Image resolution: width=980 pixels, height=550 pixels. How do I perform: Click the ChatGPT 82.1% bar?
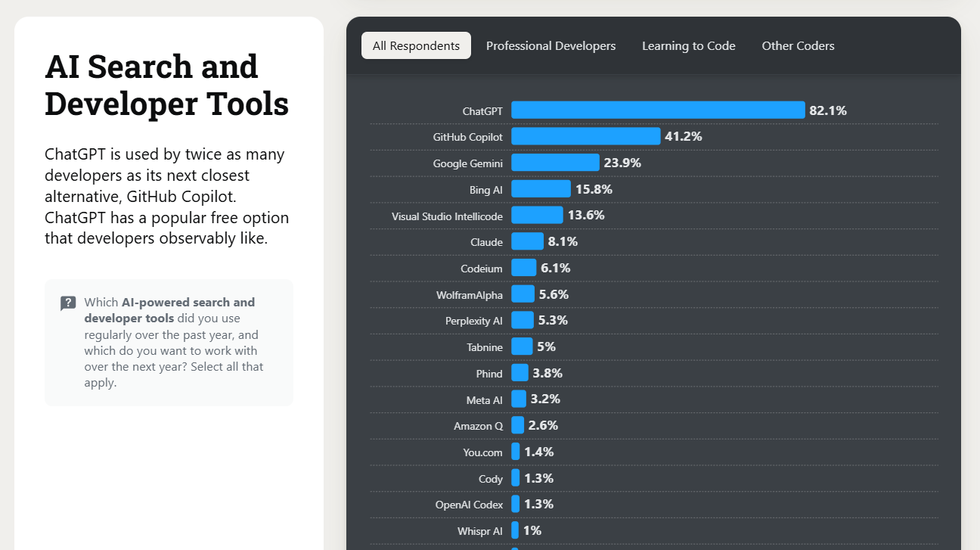point(658,110)
